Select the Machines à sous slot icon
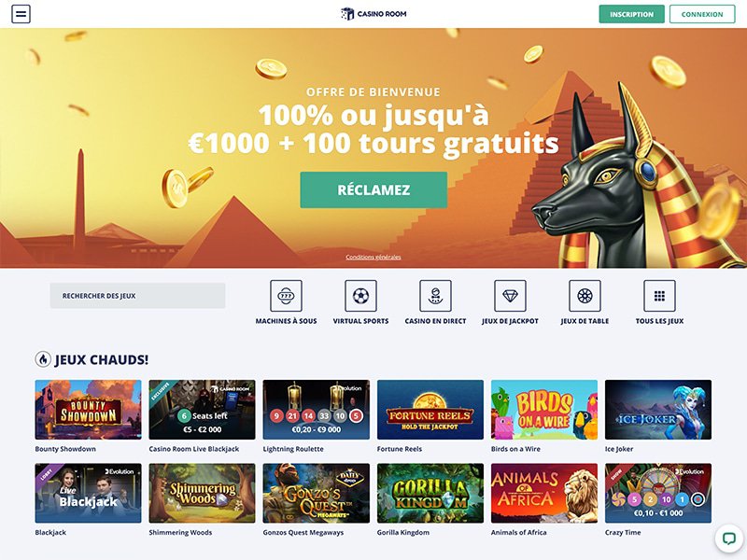This screenshot has width=747, height=560. (286, 296)
